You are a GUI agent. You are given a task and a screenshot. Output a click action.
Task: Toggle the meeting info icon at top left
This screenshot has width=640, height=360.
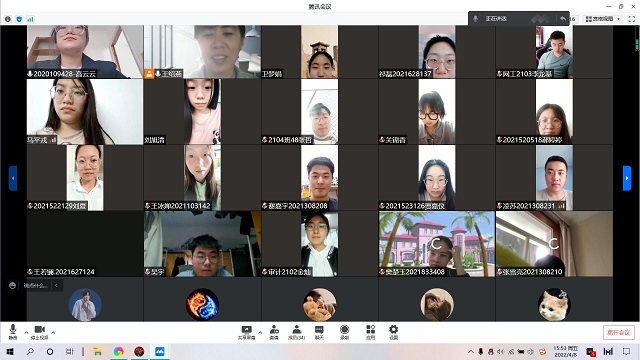tap(8, 19)
